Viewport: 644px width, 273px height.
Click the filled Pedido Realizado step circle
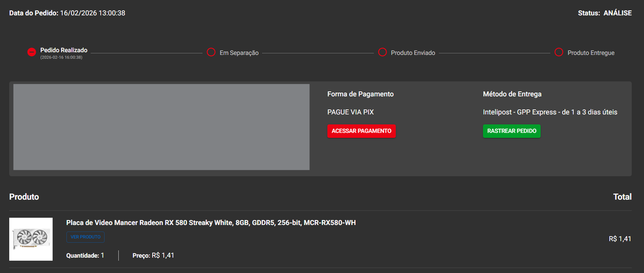32,52
